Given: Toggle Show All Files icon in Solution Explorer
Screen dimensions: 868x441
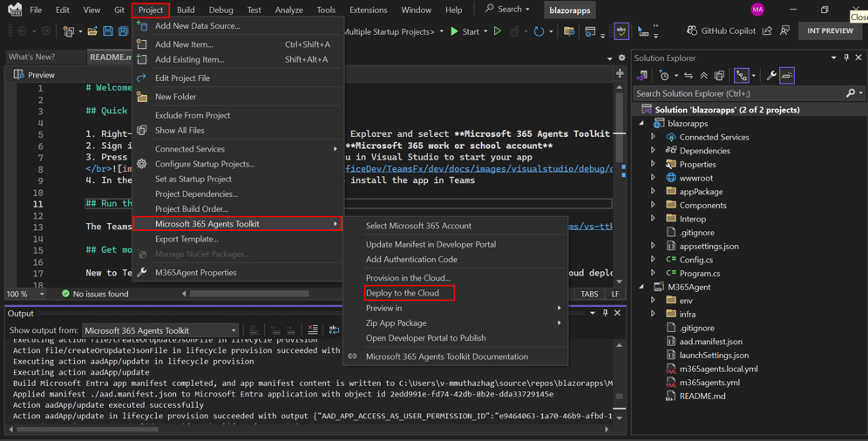Looking at the screenshot, I should 719,76.
